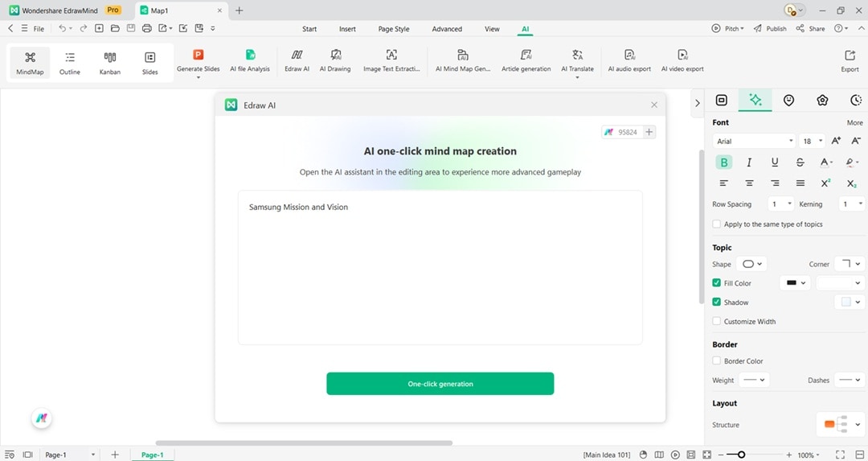Open the AI Drawing tool
The image size is (868, 461).
[x=335, y=61]
